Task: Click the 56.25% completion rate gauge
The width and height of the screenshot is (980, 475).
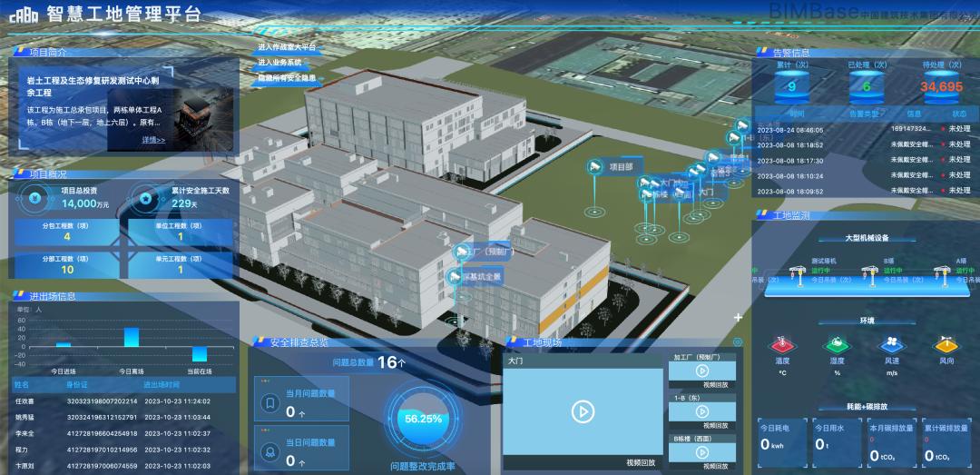Action: (423, 419)
